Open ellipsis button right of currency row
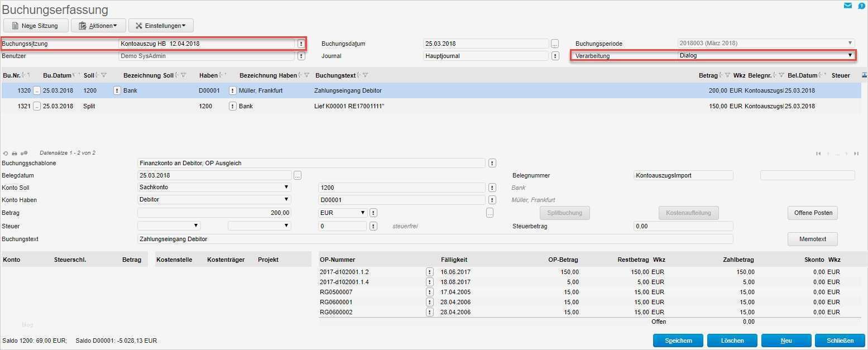868x350 pixels. pos(490,213)
